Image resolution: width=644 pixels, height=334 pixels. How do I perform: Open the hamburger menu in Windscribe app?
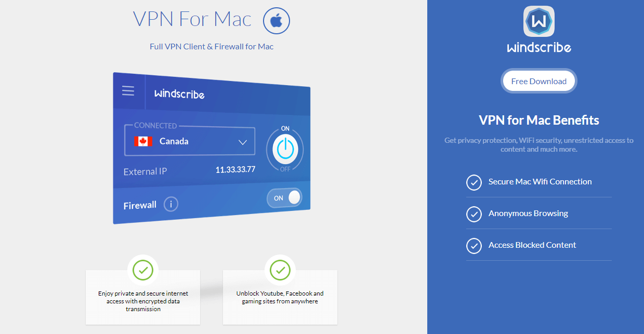click(128, 91)
